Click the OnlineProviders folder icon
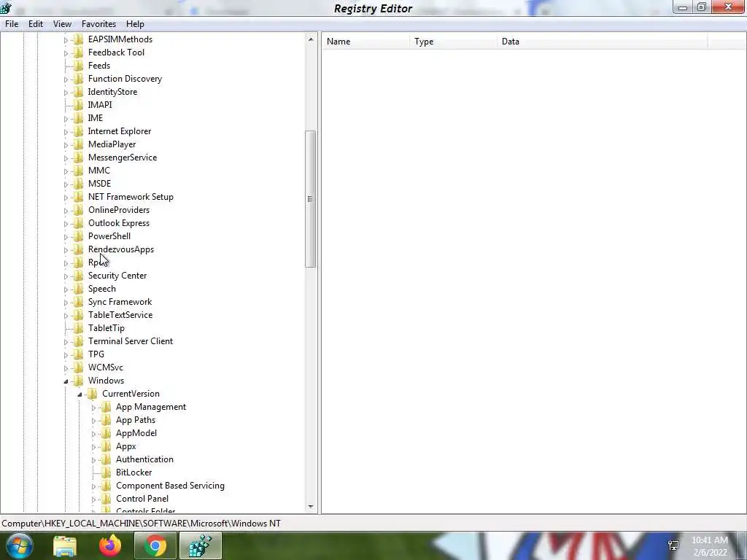The width and height of the screenshot is (747, 560). pos(79,210)
